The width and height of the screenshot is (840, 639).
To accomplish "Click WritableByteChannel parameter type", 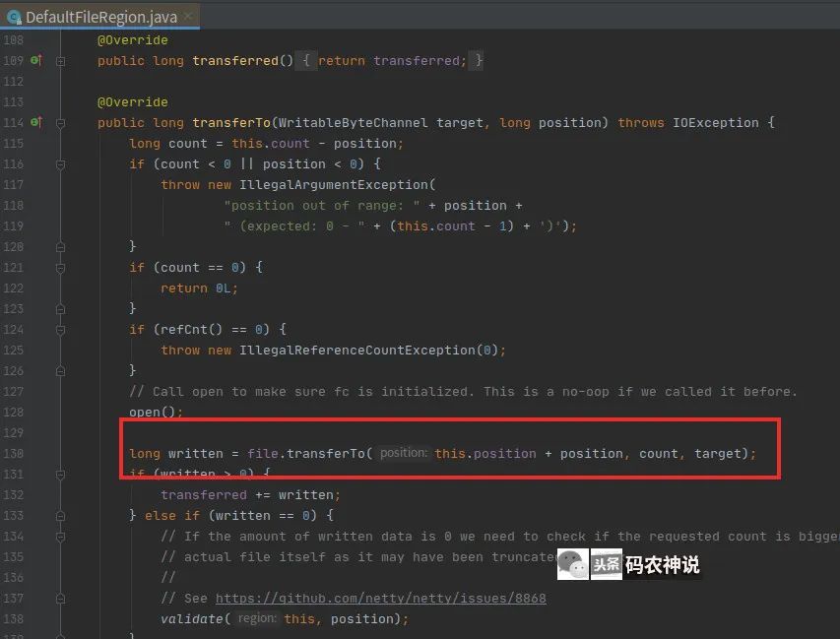I will [x=353, y=123].
